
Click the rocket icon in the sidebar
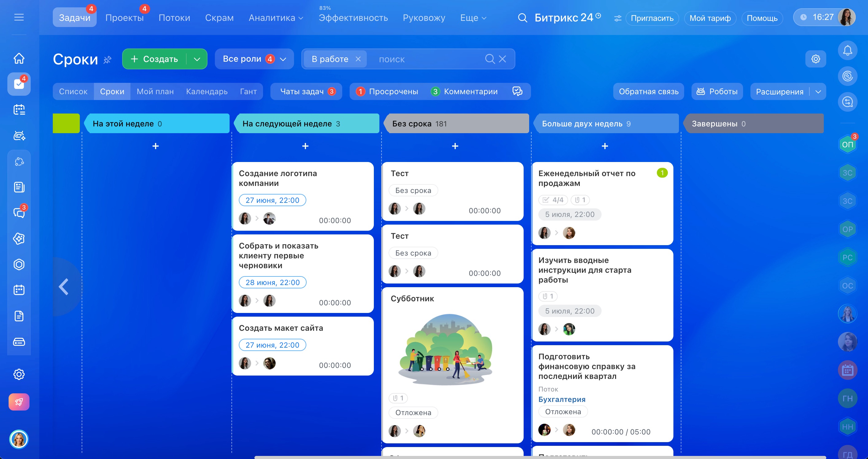coord(19,402)
